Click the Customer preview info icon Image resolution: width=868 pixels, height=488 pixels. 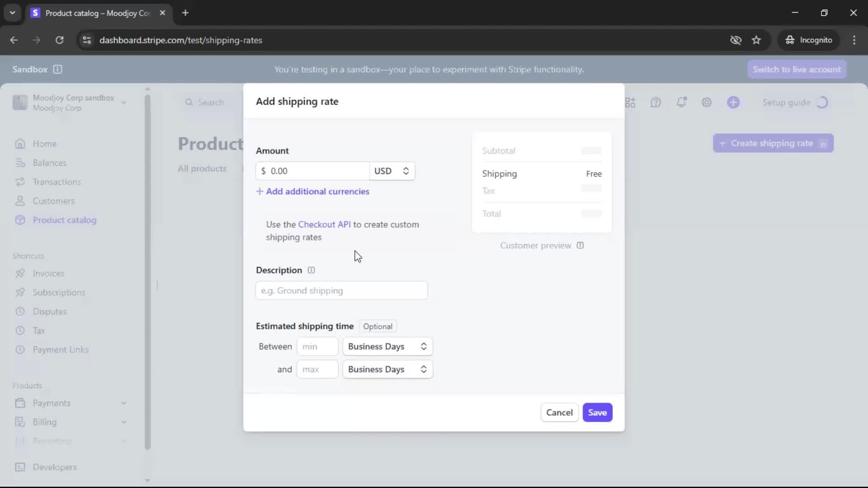pyautogui.click(x=580, y=245)
